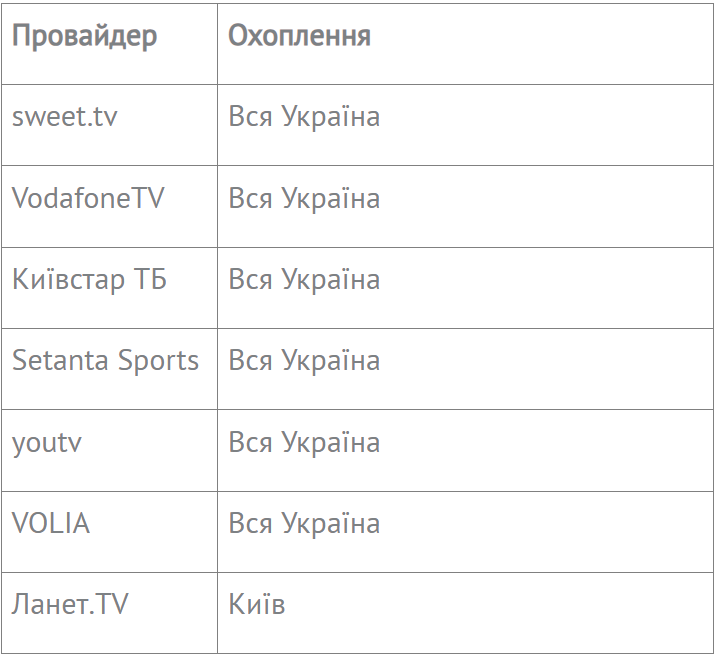Click the coverage cell for Setanta Sports
Viewport: 717px width, 658px height.
(x=304, y=361)
